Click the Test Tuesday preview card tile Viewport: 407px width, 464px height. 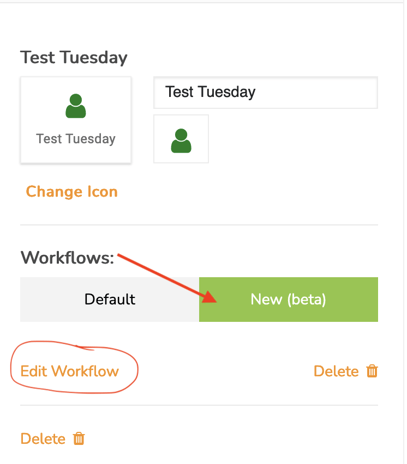[76, 120]
